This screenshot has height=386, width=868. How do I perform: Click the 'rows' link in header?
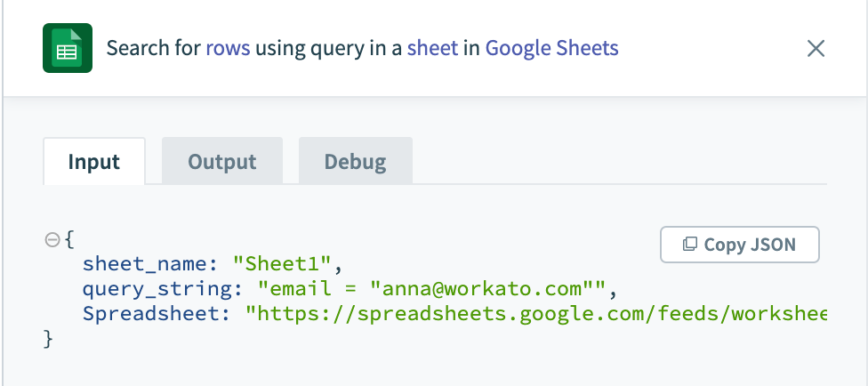tap(228, 47)
